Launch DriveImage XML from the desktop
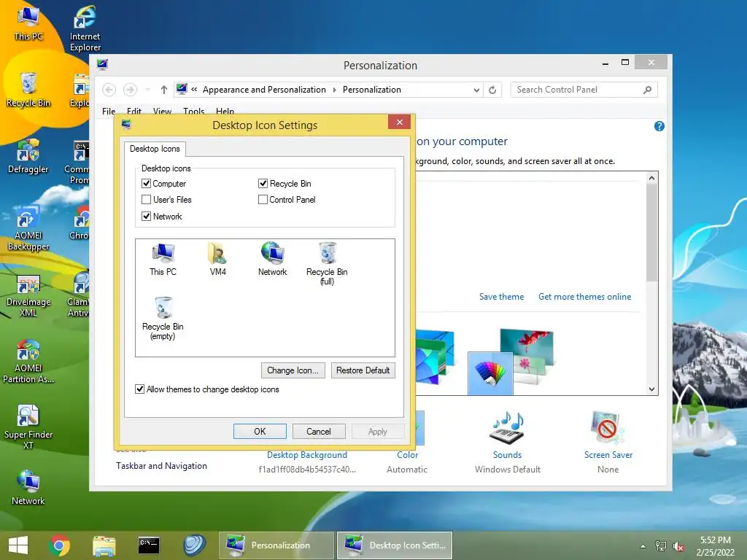Image resolution: width=747 pixels, height=560 pixels. click(28, 295)
